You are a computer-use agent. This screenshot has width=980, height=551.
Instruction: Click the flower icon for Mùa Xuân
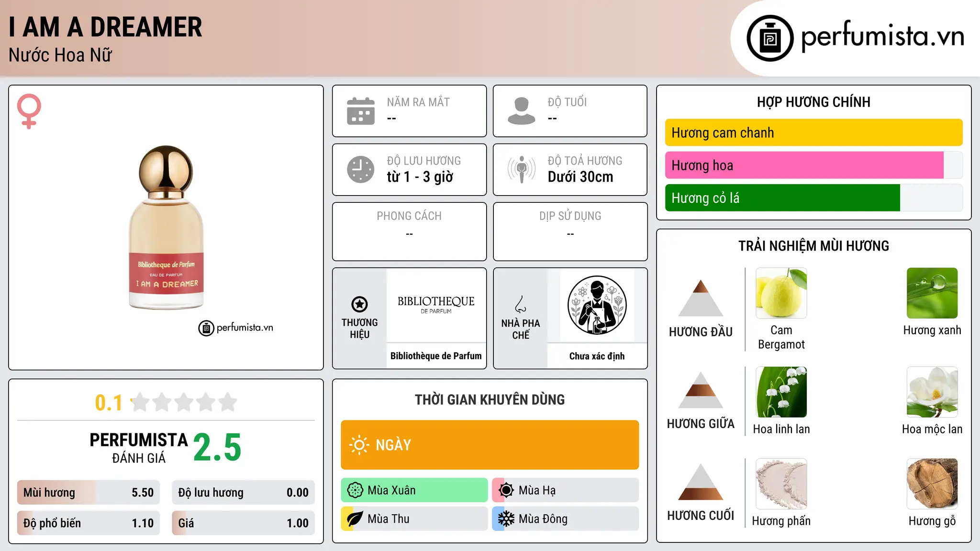(355, 490)
